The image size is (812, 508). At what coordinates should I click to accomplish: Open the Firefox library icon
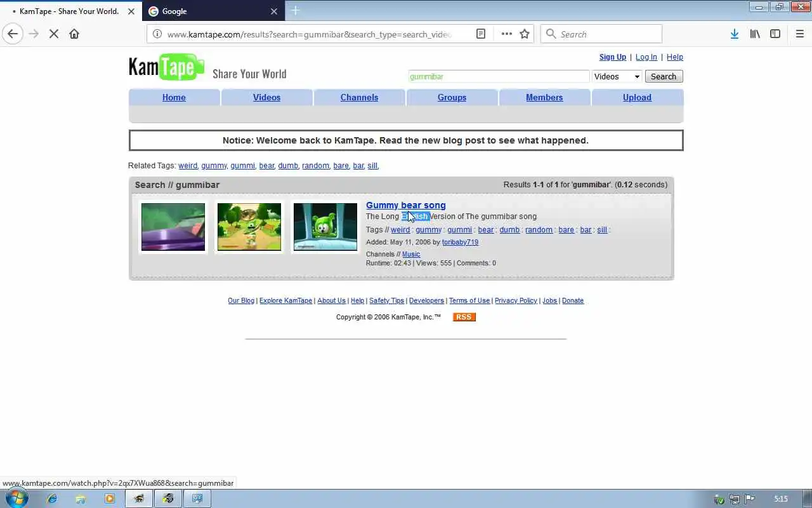coord(755,34)
